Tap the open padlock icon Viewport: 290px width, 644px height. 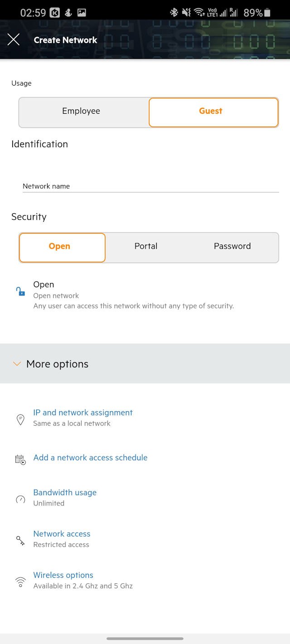pos(20,291)
